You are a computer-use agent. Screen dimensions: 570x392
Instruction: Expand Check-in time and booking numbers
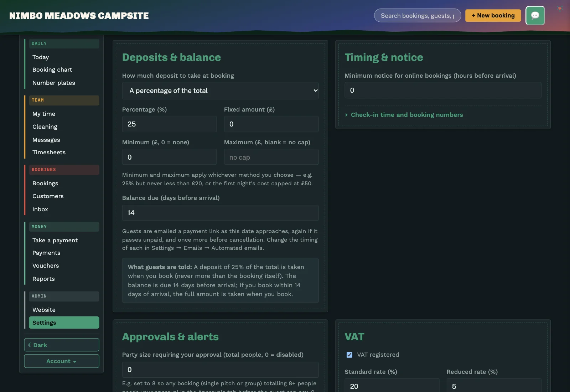(x=404, y=115)
